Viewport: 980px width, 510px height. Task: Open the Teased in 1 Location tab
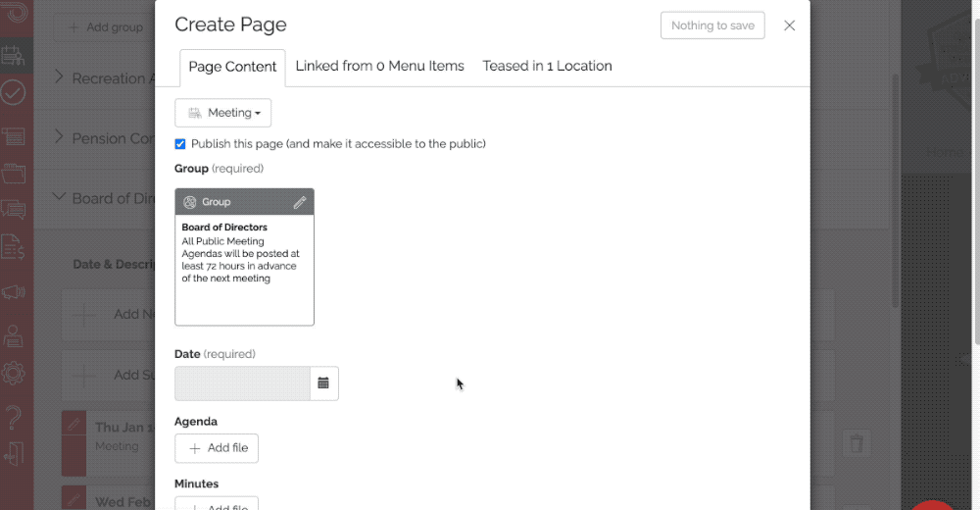547,67
